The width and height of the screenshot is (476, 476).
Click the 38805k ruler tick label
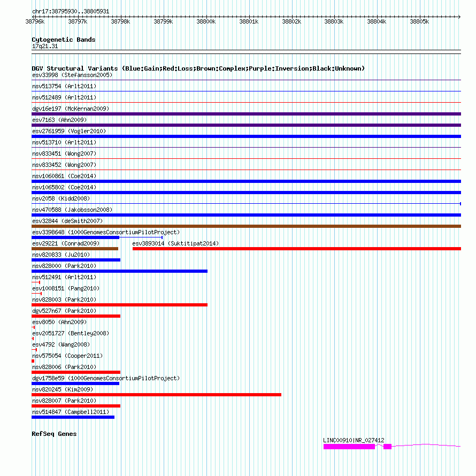pos(419,21)
